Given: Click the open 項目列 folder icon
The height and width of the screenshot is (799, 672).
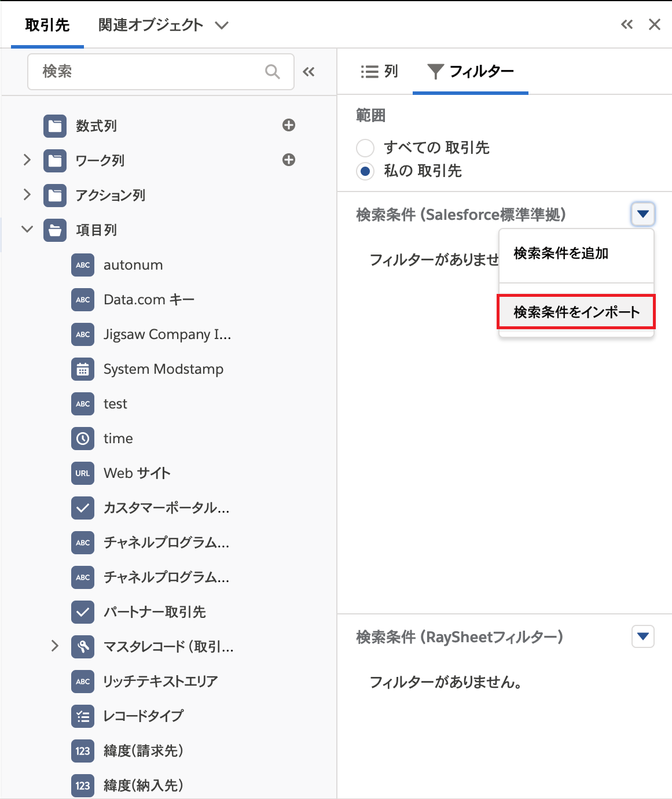Looking at the screenshot, I should point(55,230).
